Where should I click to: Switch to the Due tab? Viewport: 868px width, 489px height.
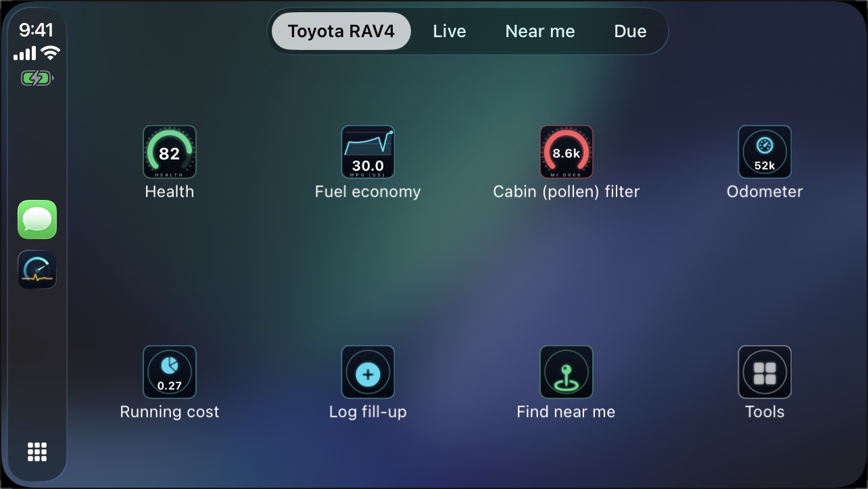(630, 31)
